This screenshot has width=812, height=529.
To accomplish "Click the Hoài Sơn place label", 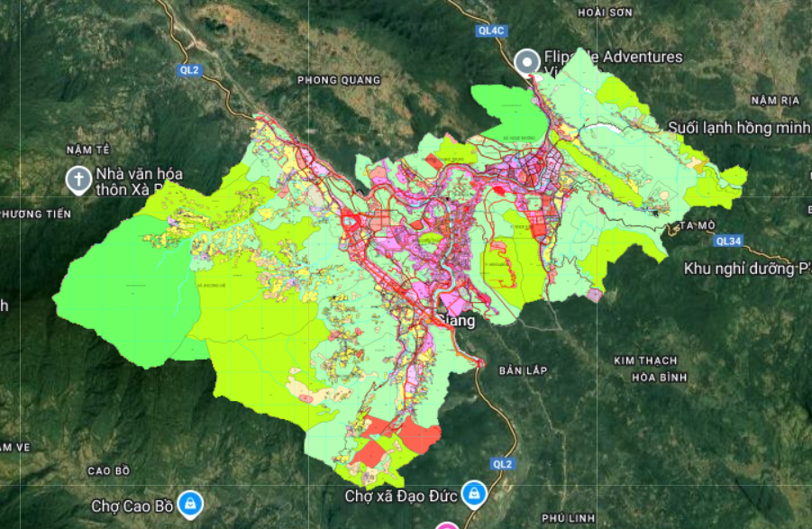I will pyautogui.click(x=606, y=12).
